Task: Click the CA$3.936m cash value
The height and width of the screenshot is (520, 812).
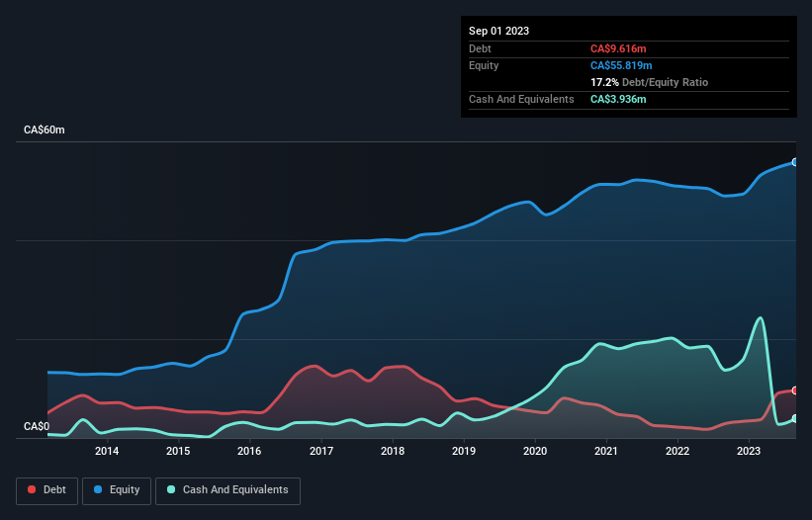Action: click(618, 99)
